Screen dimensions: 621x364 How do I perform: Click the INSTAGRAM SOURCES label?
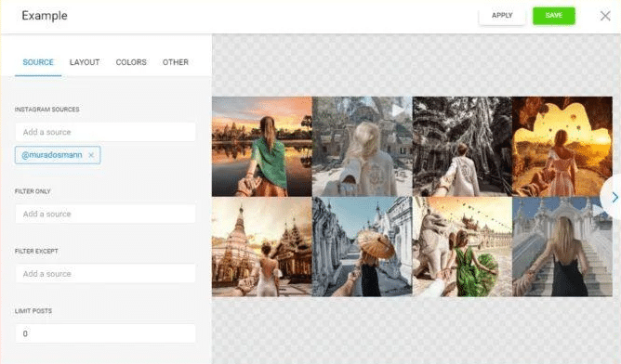click(x=46, y=110)
